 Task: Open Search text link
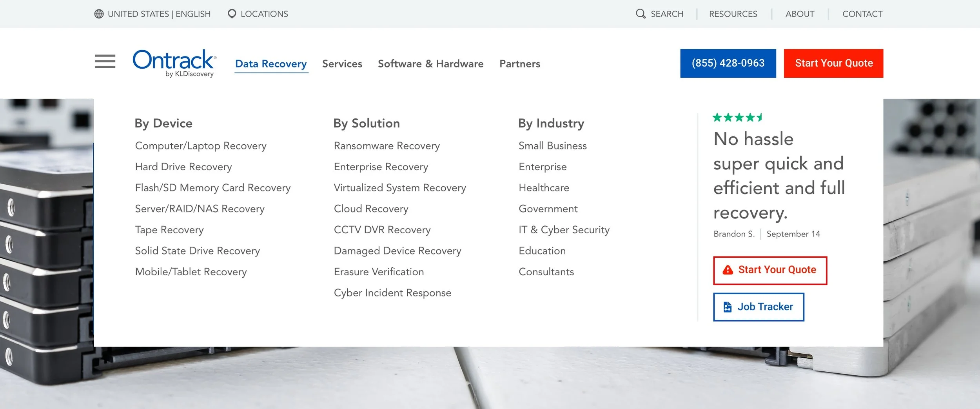tap(667, 14)
